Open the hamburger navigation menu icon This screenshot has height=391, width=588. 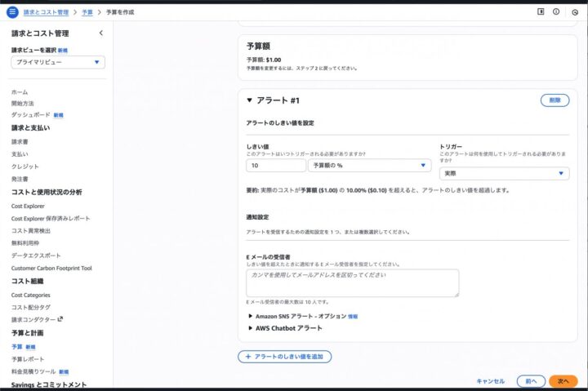pyautogui.click(x=11, y=12)
